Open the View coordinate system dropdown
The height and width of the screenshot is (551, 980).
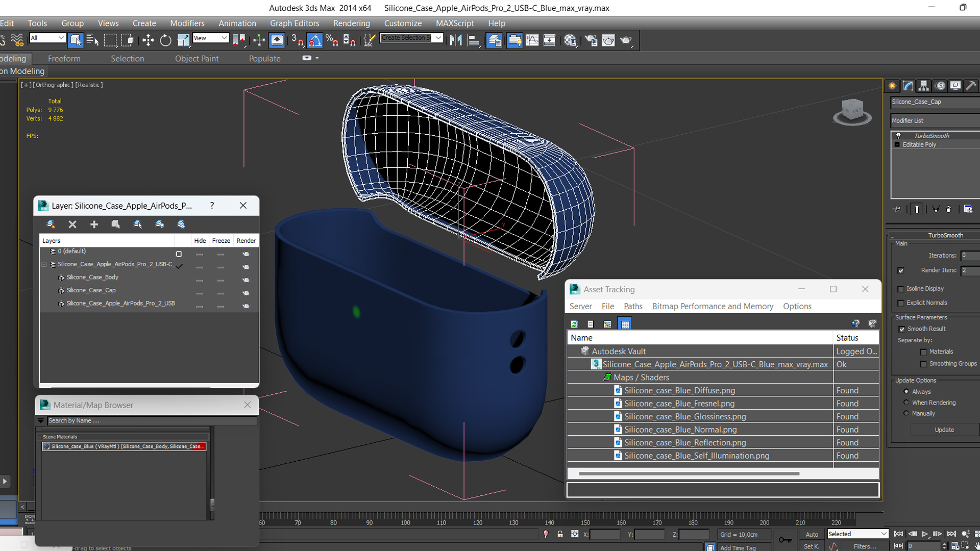click(x=211, y=38)
